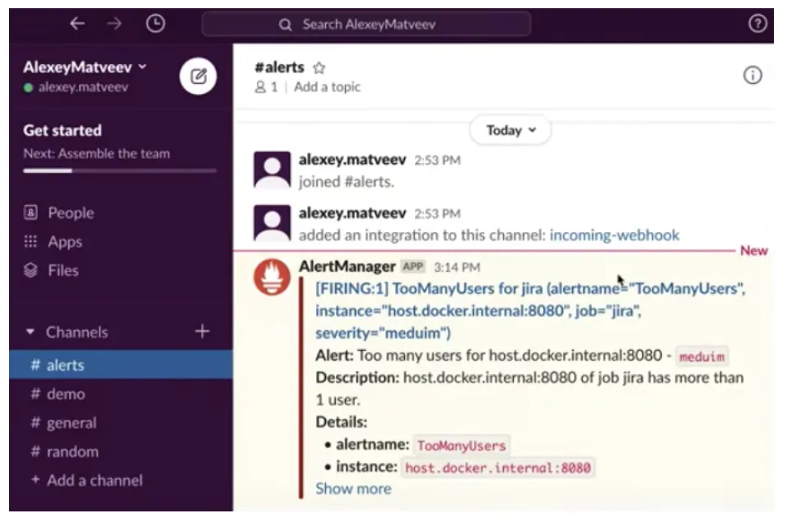View the member count of #alerts
Screen dimensions: 792x532
click(x=266, y=87)
